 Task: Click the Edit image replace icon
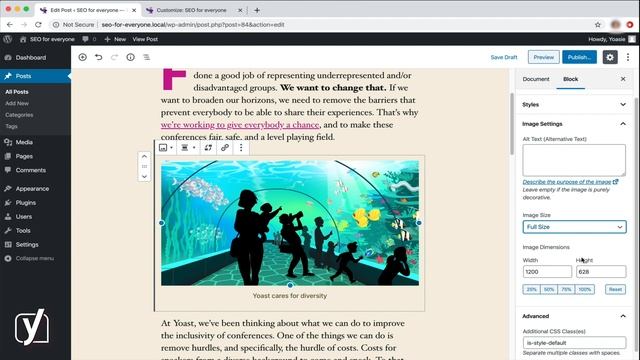point(208,148)
